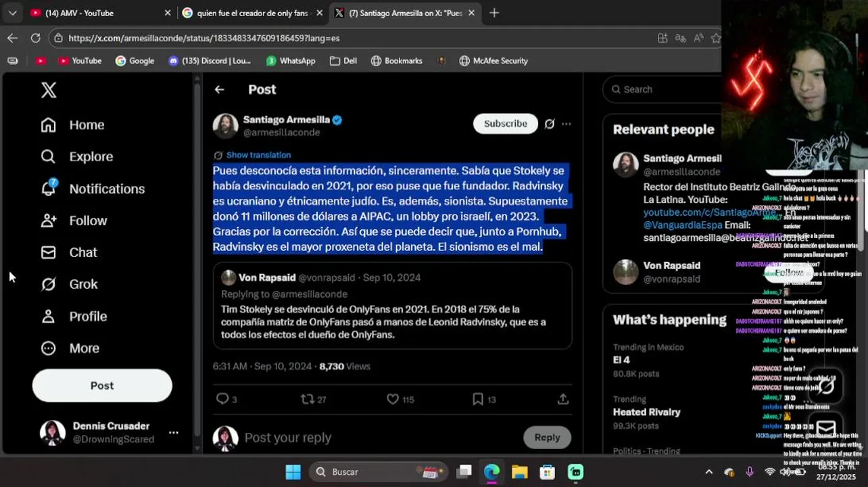Open the McAfee Security bookmark
Image resolution: width=868 pixels, height=487 pixels.
493,61
